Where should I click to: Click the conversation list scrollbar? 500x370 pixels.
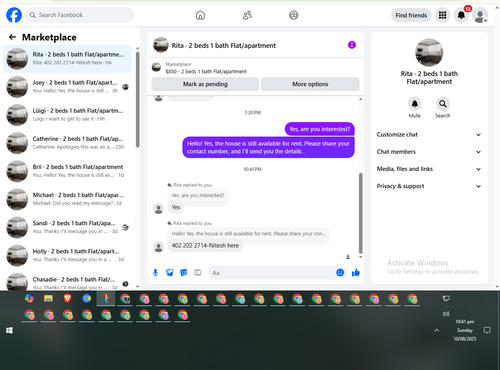[137, 99]
